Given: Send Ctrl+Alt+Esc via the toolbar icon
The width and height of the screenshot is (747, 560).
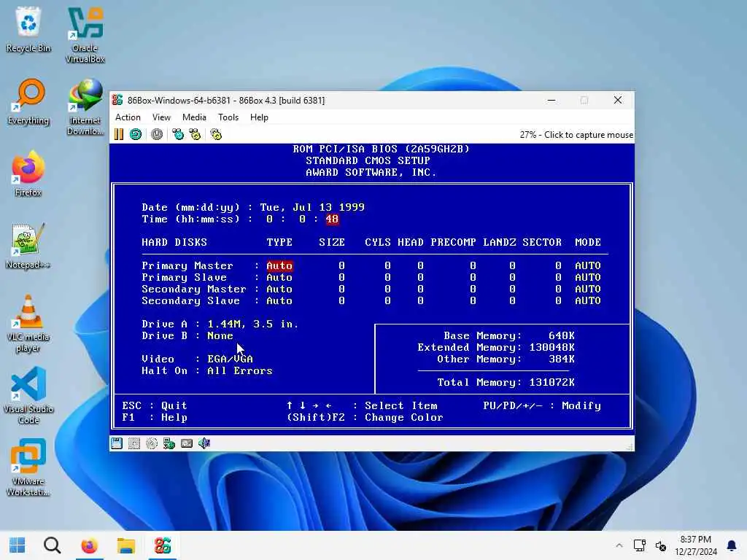Looking at the screenshot, I should pyautogui.click(x=196, y=134).
